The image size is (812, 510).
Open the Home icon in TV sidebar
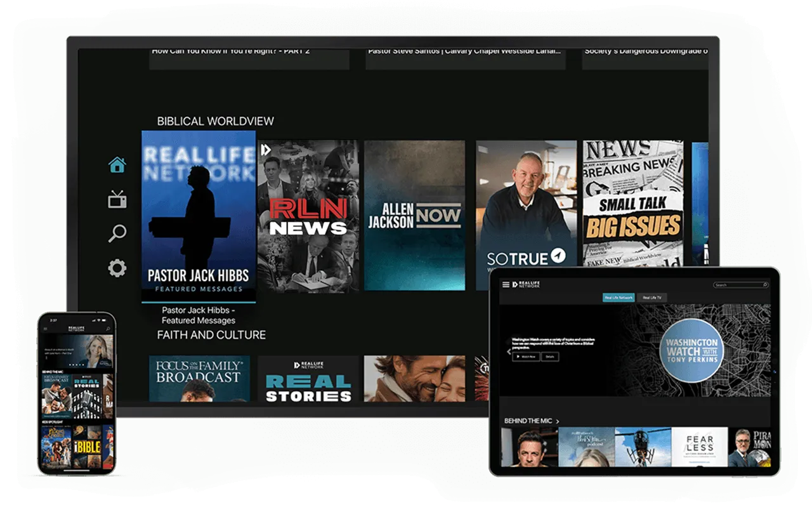tap(117, 165)
